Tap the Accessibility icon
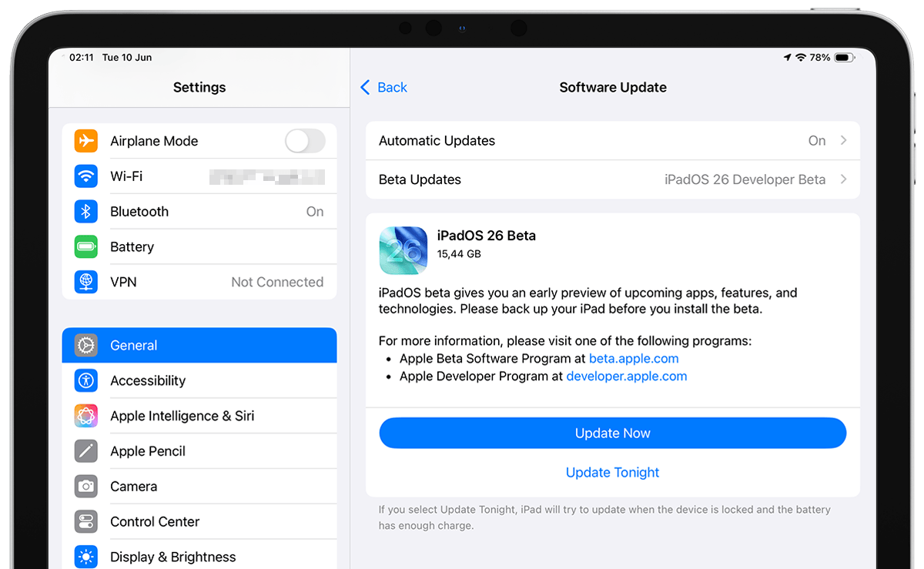 pyautogui.click(x=86, y=380)
